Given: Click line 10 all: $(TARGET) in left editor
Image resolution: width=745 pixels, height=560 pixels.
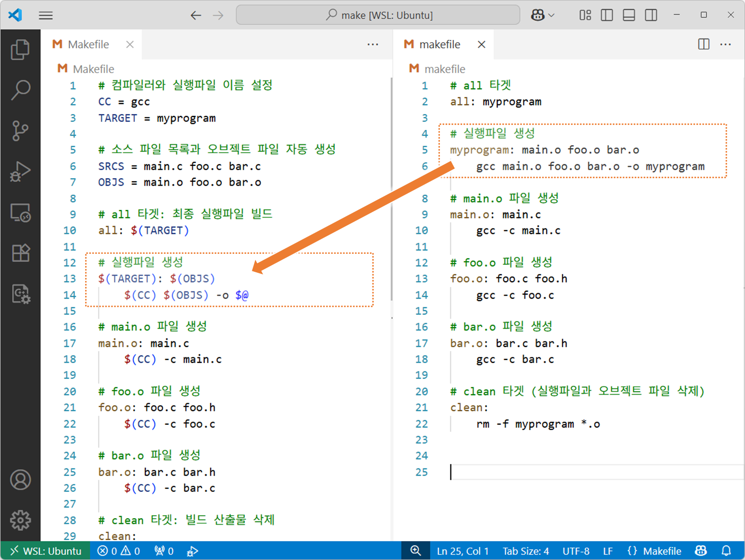Looking at the screenshot, I should [x=143, y=230].
